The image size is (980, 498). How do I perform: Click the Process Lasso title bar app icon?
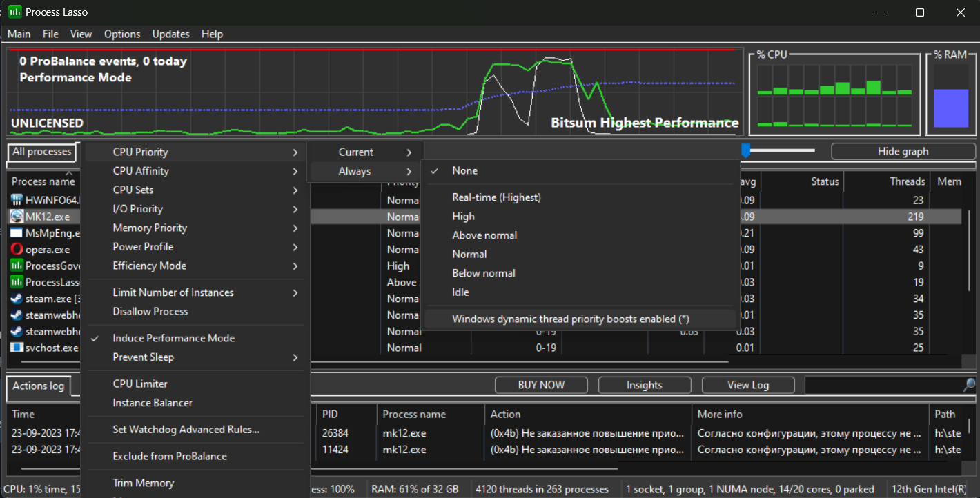coord(14,12)
